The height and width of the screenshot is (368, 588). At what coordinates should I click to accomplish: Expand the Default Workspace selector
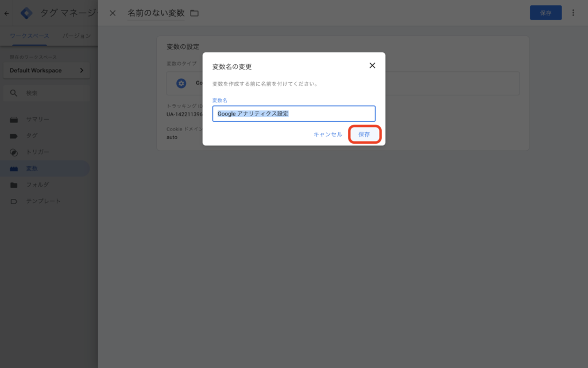tap(47, 70)
